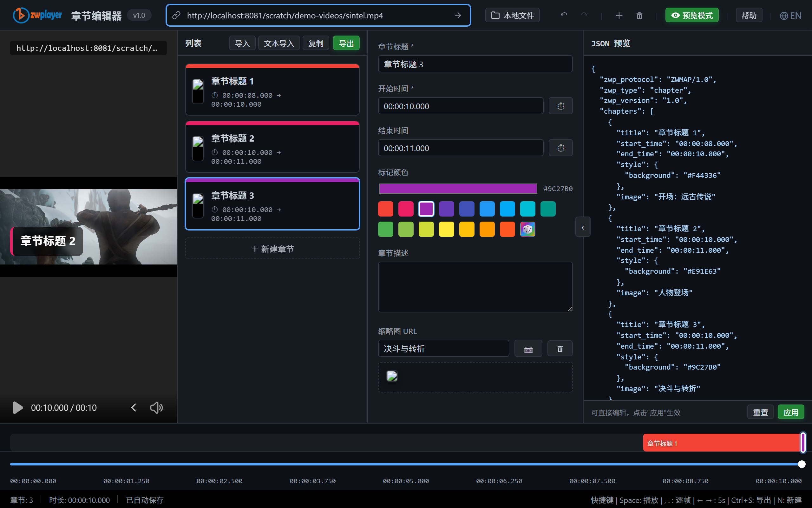Click the purple chapter marker on timeline
Viewport: 812px width, 508px height.
click(803, 443)
